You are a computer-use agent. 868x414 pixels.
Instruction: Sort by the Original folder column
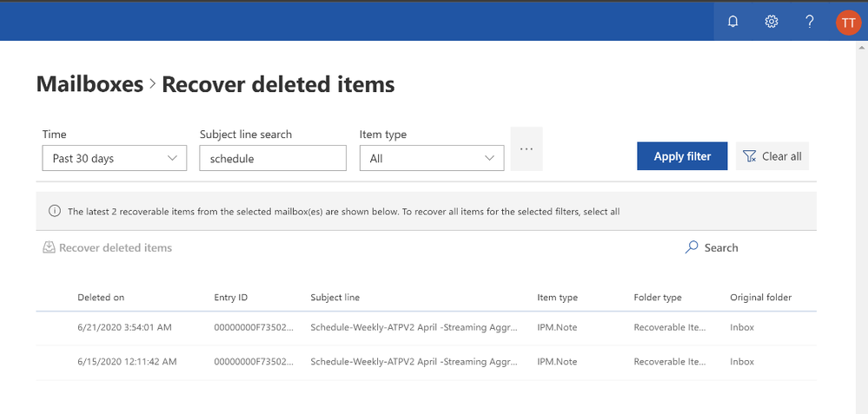(x=760, y=298)
